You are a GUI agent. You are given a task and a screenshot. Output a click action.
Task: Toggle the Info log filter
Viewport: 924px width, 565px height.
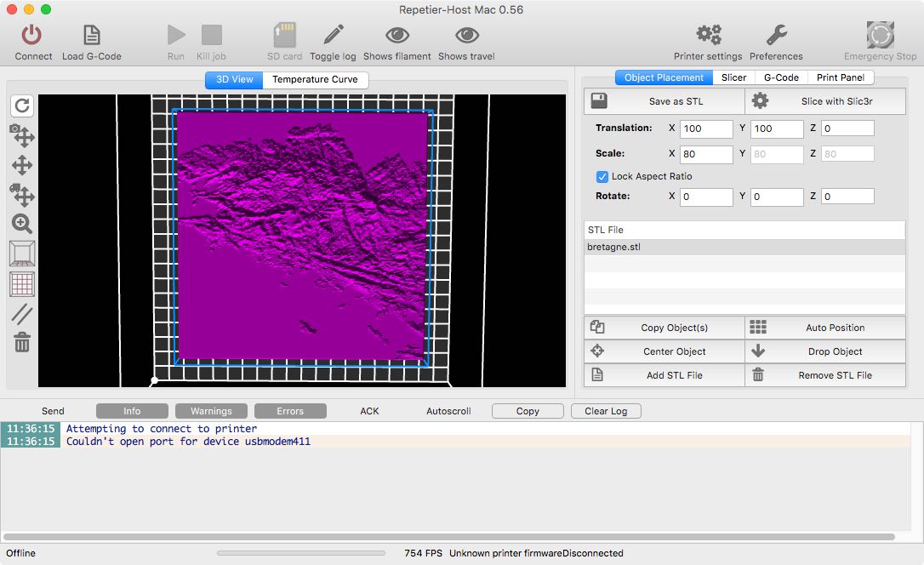point(132,411)
